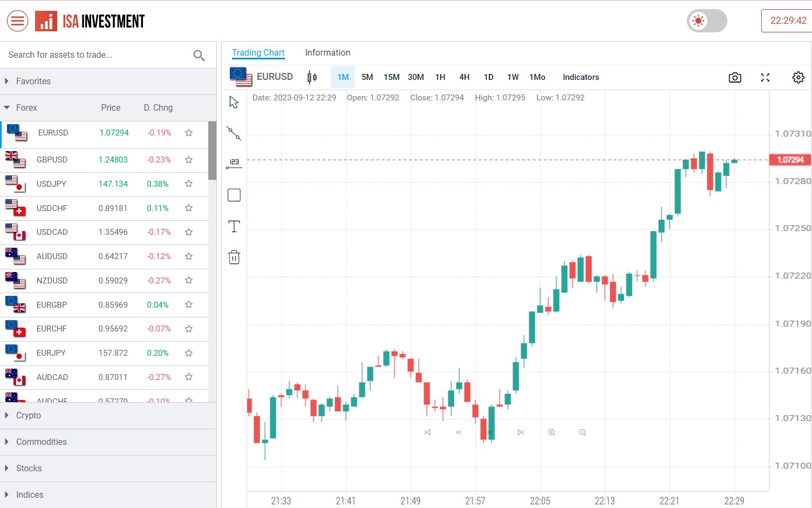Select the AUDCAD row
The image size is (812, 508).
pyautogui.click(x=104, y=377)
